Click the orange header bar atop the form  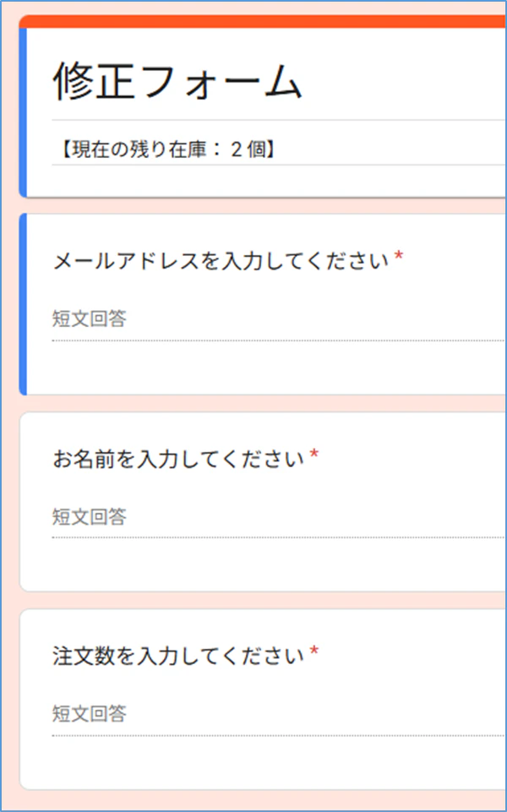pos(263,21)
